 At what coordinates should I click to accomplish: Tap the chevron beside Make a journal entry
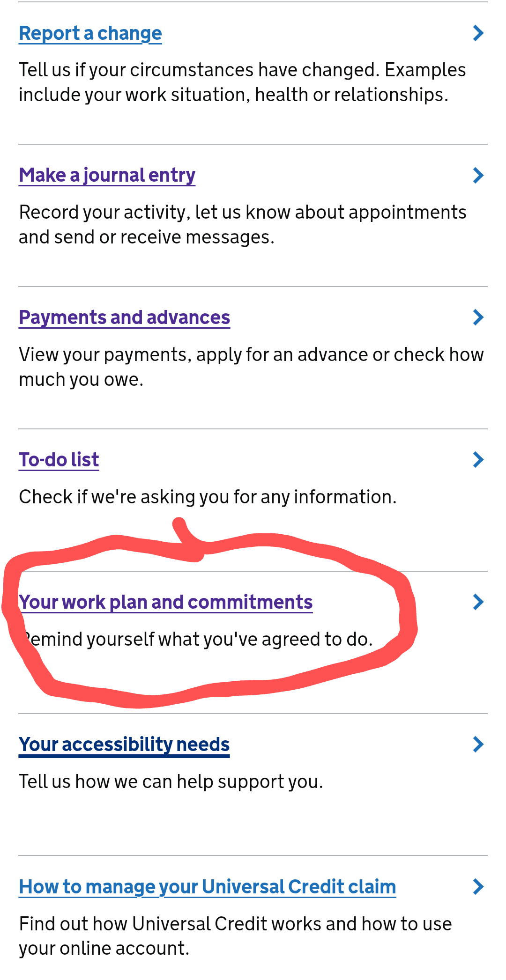[478, 176]
